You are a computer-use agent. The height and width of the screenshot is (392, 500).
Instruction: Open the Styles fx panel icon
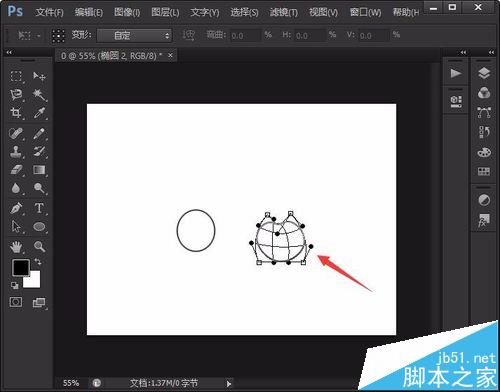click(x=484, y=220)
